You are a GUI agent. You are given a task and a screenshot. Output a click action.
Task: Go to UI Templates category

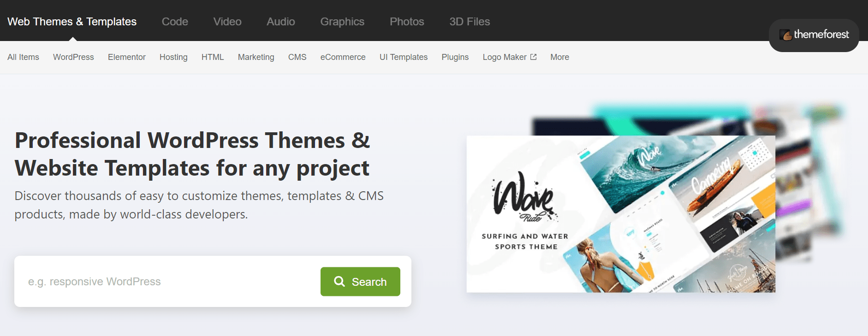(404, 57)
